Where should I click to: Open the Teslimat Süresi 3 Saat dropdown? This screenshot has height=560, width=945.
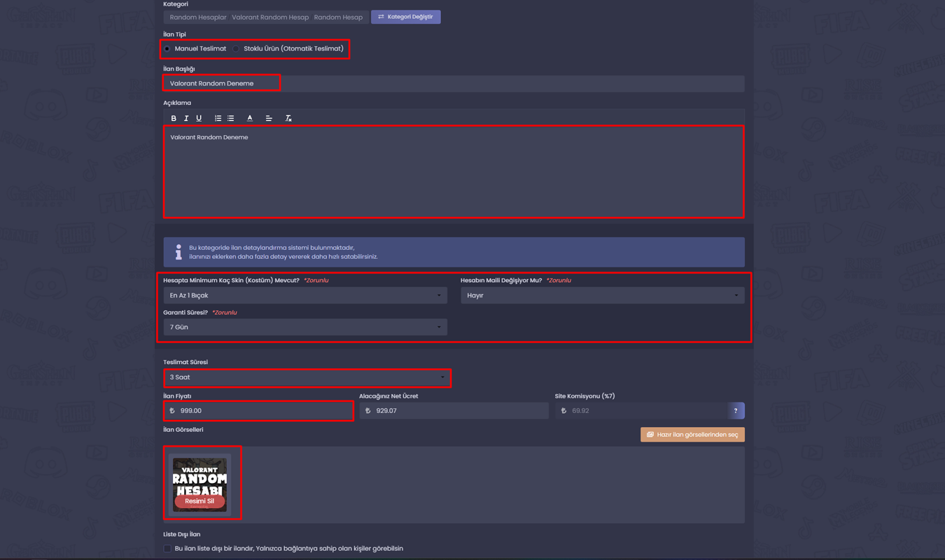tap(307, 377)
